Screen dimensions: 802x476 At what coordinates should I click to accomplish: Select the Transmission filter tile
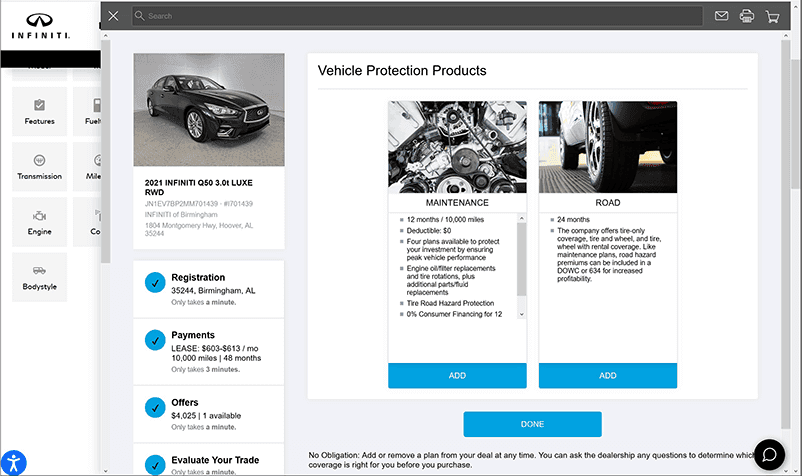pos(39,167)
